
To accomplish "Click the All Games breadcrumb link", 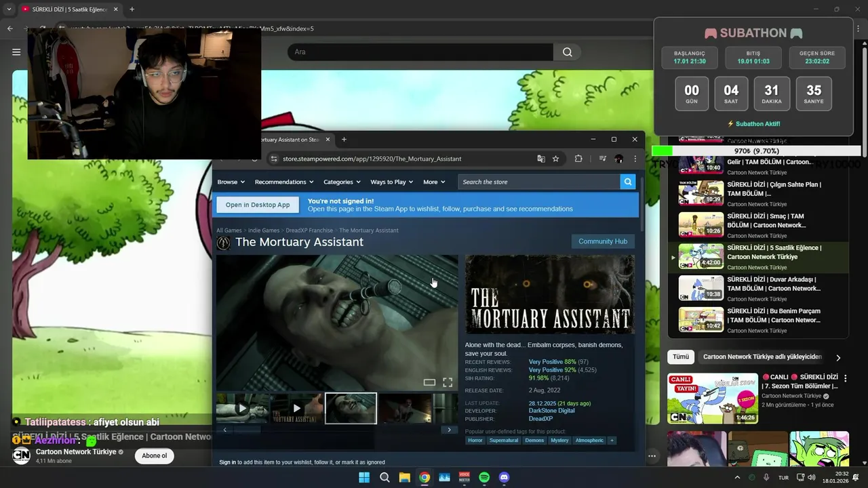I will [229, 230].
